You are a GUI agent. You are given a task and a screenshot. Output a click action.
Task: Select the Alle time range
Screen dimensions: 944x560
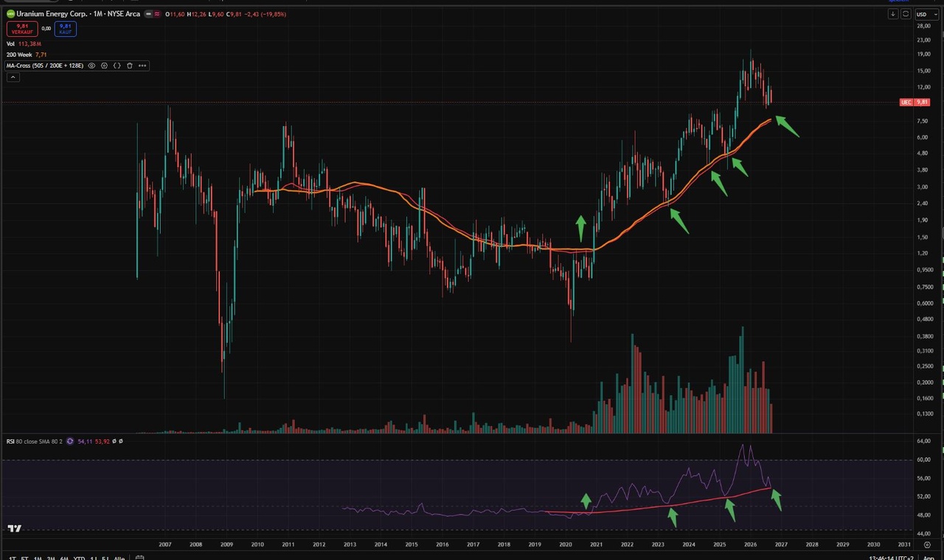(x=119, y=558)
